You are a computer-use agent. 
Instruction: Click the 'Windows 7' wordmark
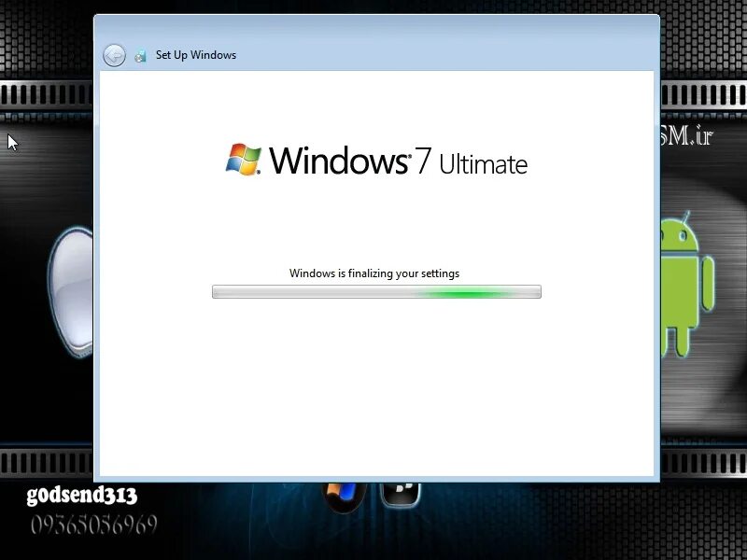(x=350, y=160)
